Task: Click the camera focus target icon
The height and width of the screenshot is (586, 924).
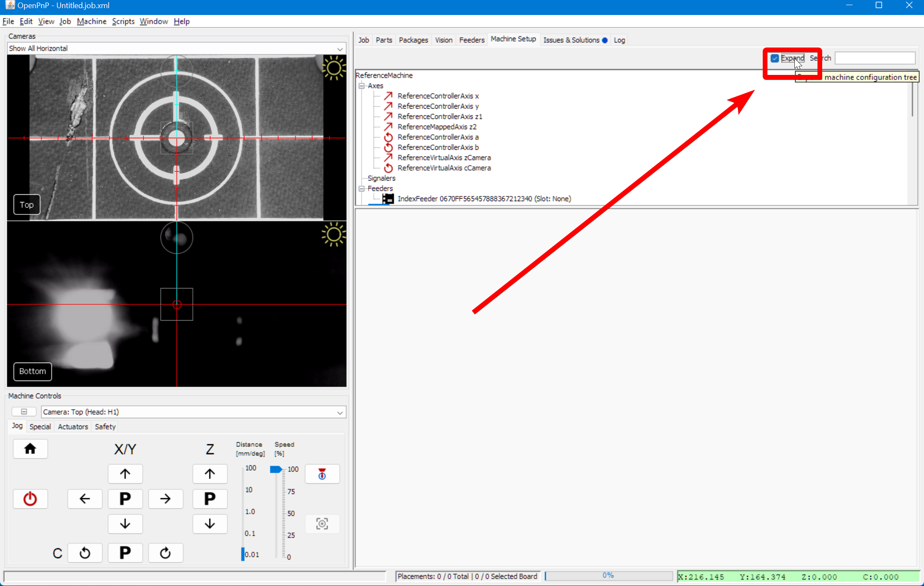Action: point(322,524)
